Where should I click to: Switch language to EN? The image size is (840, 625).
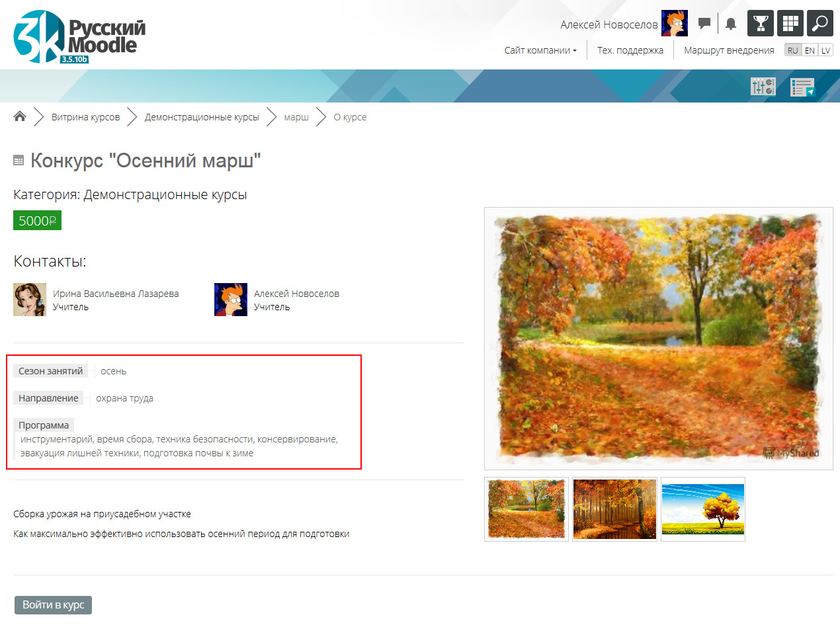pyautogui.click(x=810, y=50)
